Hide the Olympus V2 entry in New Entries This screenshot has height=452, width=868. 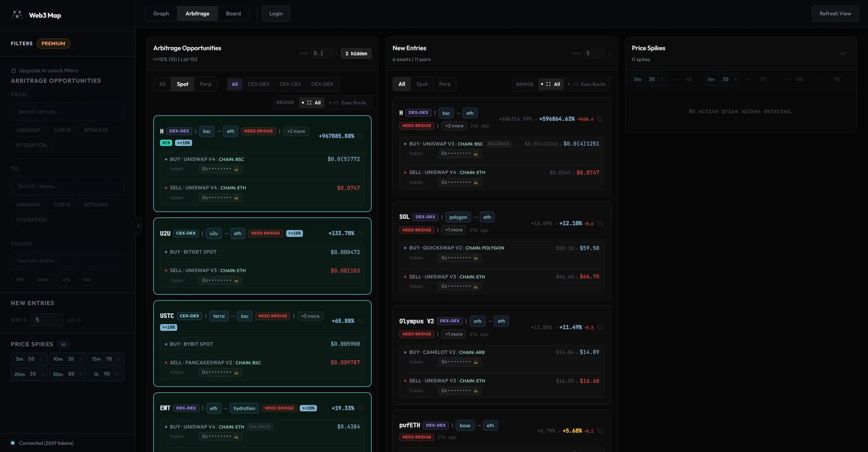pyautogui.click(x=600, y=327)
